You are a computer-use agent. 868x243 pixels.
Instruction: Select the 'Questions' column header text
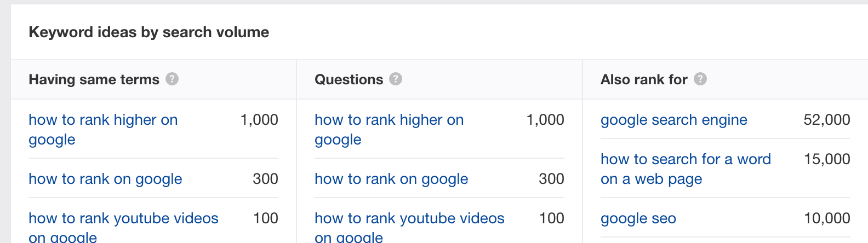coord(349,79)
